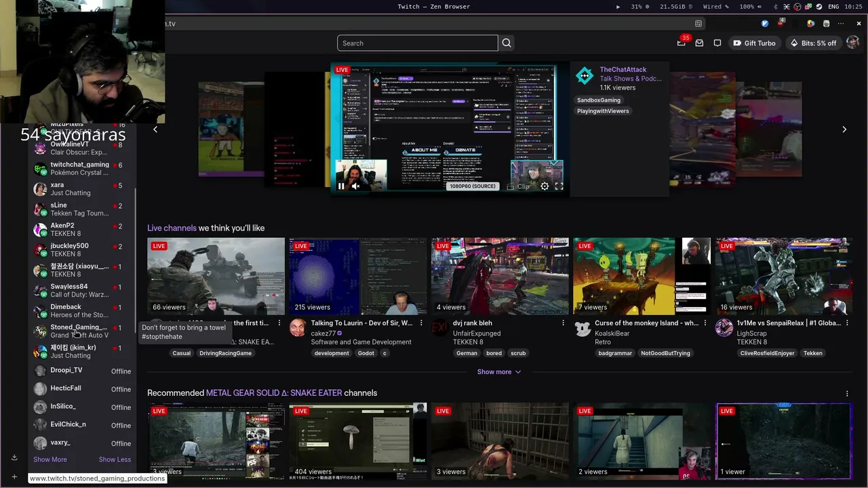Open uBlock extension with 4 badge
This screenshot has height=488, width=868.
click(781, 24)
